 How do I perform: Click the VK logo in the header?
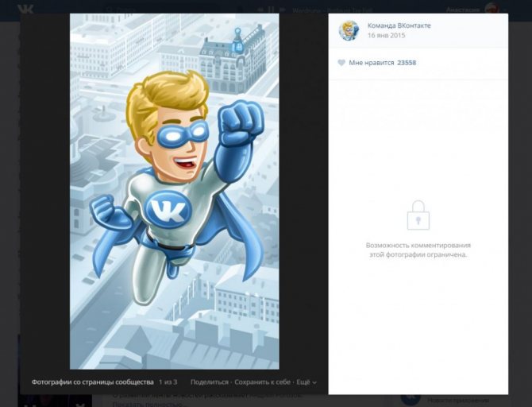pyautogui.click(x=25, y=10)
